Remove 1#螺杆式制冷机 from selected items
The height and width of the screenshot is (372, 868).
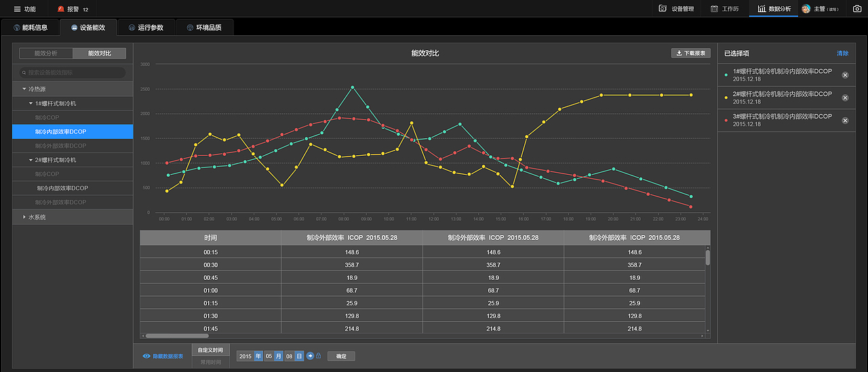[x=845, y=75]
